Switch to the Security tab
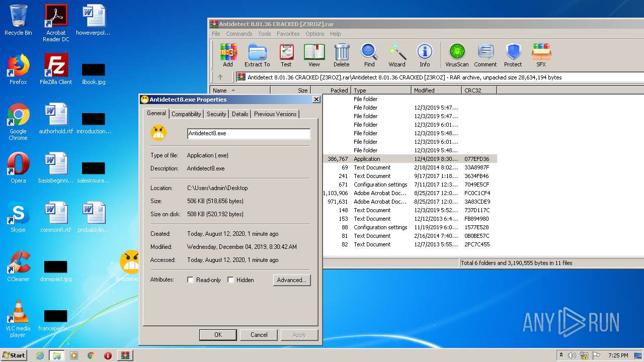Viewport: 644px width, 362px height. click(x=216, y=114)
